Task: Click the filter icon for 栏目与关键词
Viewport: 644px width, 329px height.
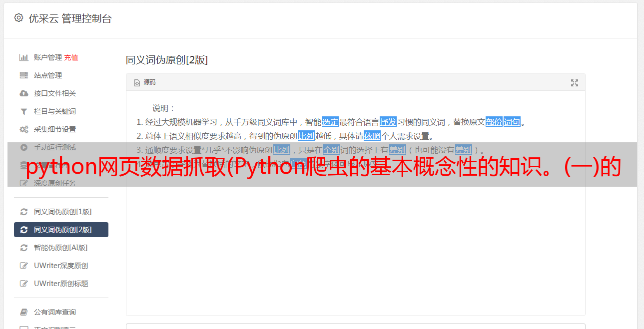Action: 23,111
